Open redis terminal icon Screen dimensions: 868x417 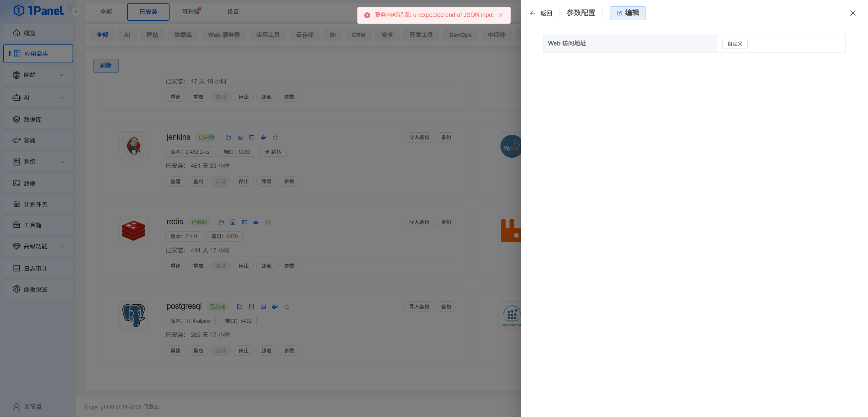coord(244,222)
